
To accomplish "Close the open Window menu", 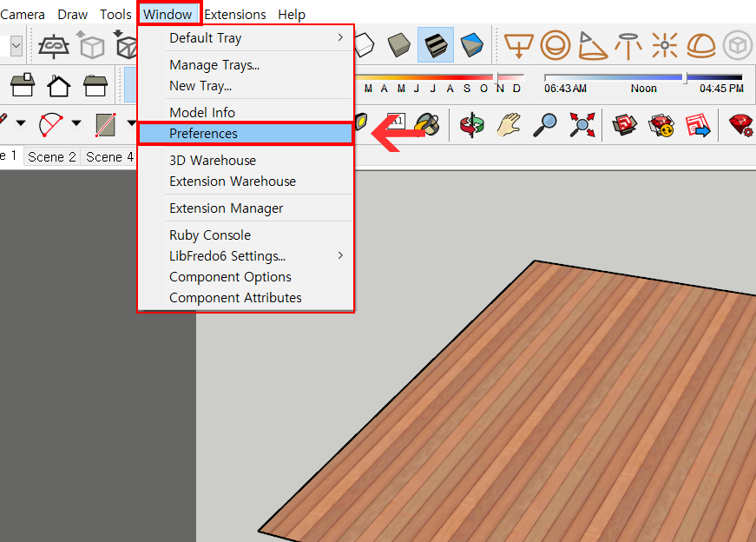I will tap(168, 15).
